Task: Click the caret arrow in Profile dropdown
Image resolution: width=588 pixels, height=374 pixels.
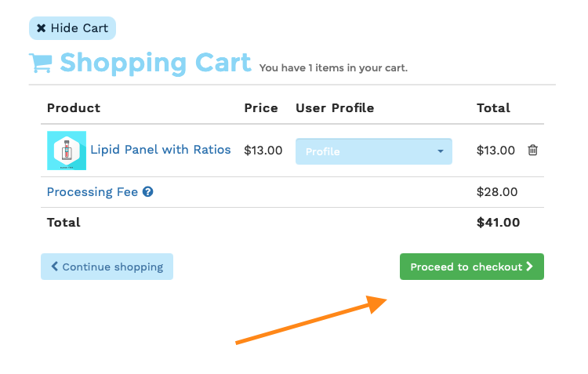Action: (x=441, y=151)
